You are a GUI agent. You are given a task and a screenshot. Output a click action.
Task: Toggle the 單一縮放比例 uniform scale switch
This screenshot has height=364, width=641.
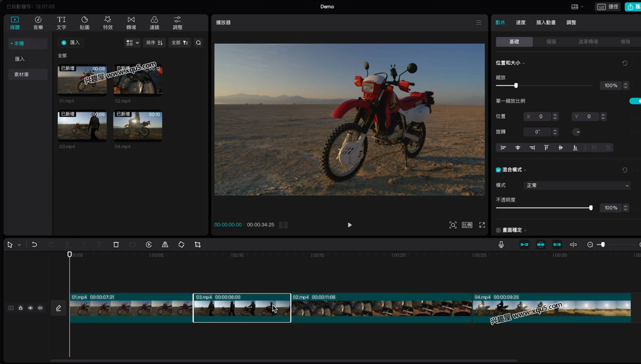pos(635,101)
